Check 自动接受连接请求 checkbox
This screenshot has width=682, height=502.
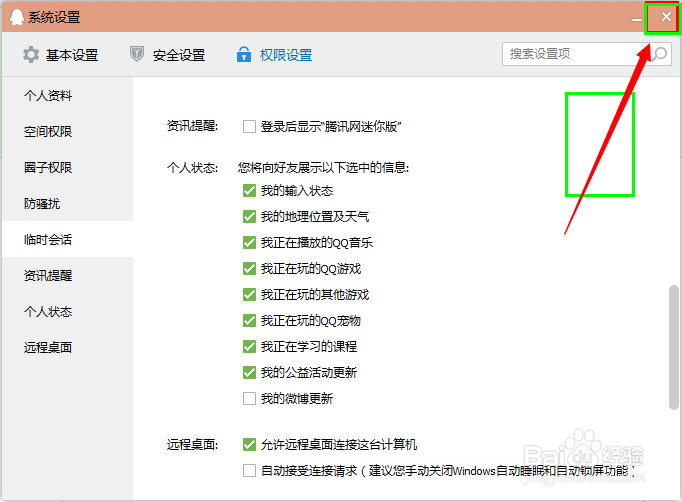pyautogui.click(x=249, y=471)
